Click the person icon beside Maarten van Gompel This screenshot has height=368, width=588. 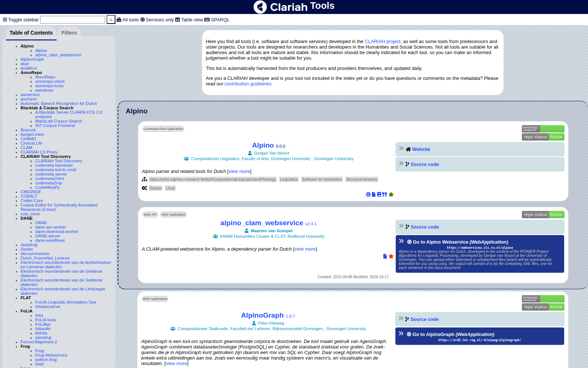247,231
